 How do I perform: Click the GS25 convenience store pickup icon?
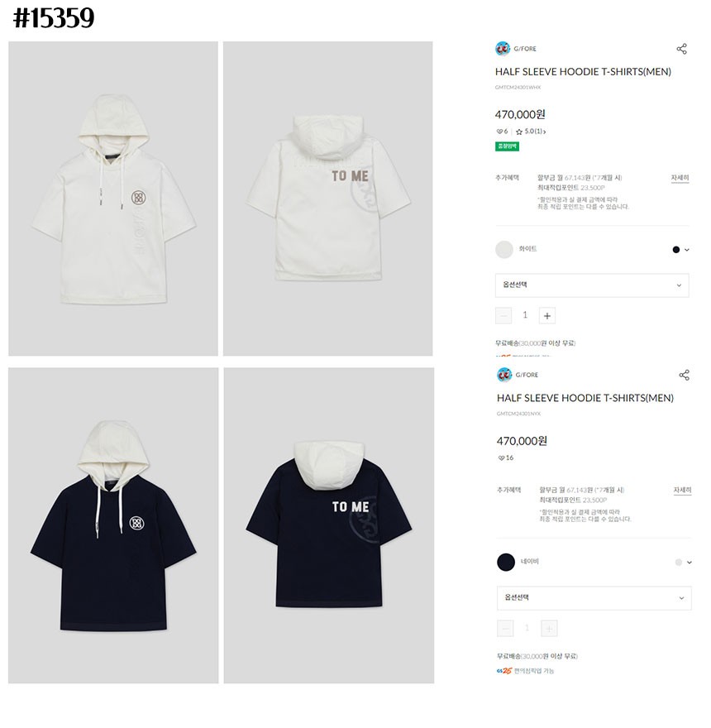(503, 671)
